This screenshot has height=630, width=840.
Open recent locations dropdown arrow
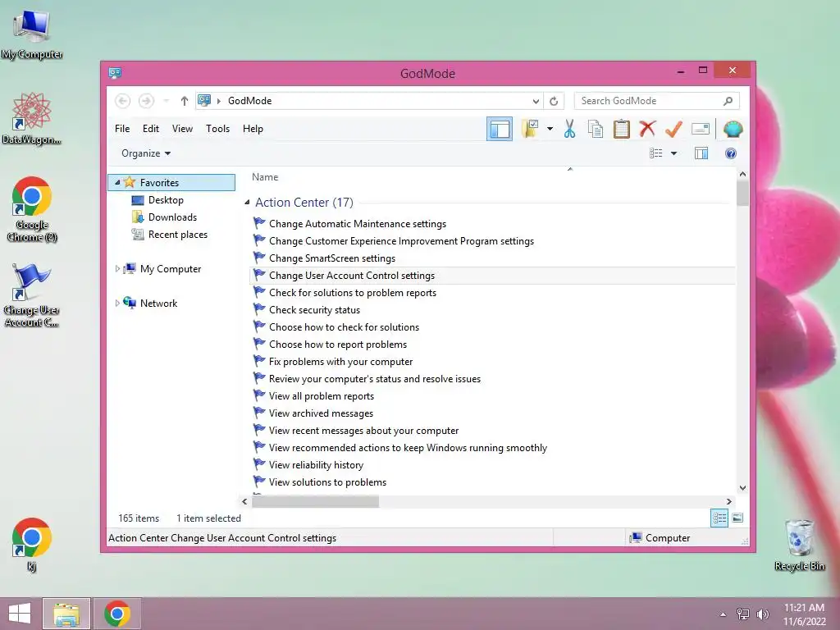pyautogui.click(x=166, y=101)
